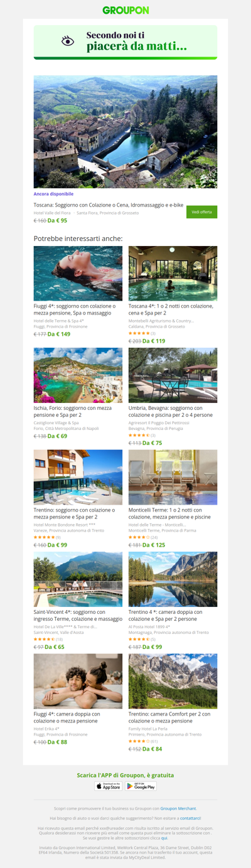Open Toscana Montebelli Agriturismo pool image
The image size is (251, 868).
pos(173,273)
